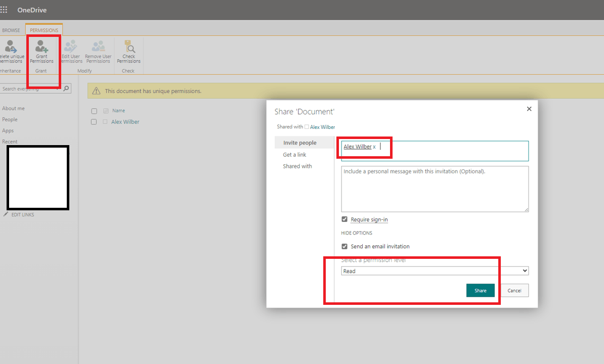Screen dimensions: 604x364
Task: Open Apps in left navigation
Action: click(x=8, y=131)
